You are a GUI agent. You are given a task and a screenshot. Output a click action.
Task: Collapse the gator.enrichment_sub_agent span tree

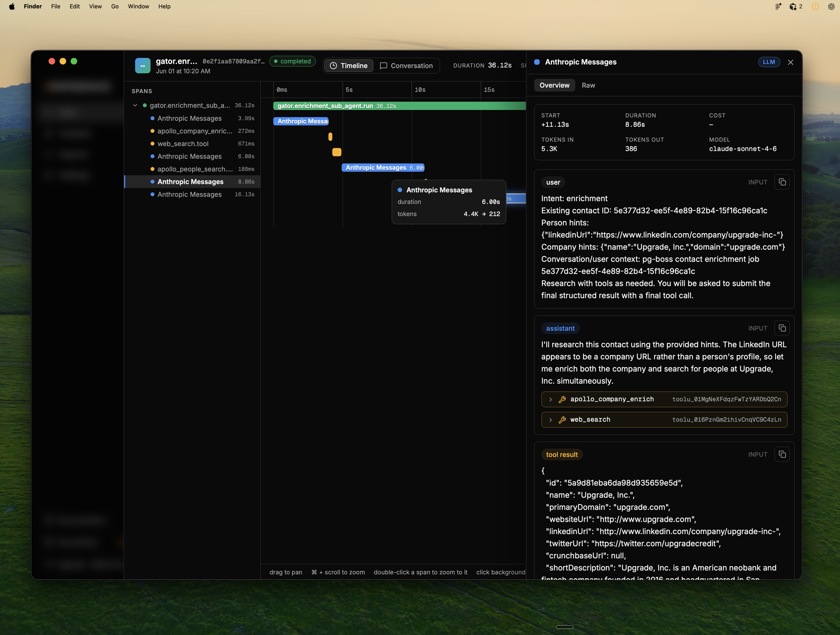click(x=135, y=106)
